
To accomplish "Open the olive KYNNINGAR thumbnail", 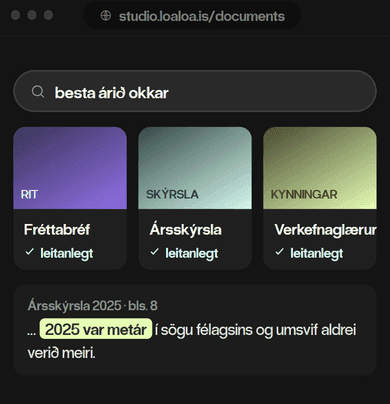I will coord(320,168).
